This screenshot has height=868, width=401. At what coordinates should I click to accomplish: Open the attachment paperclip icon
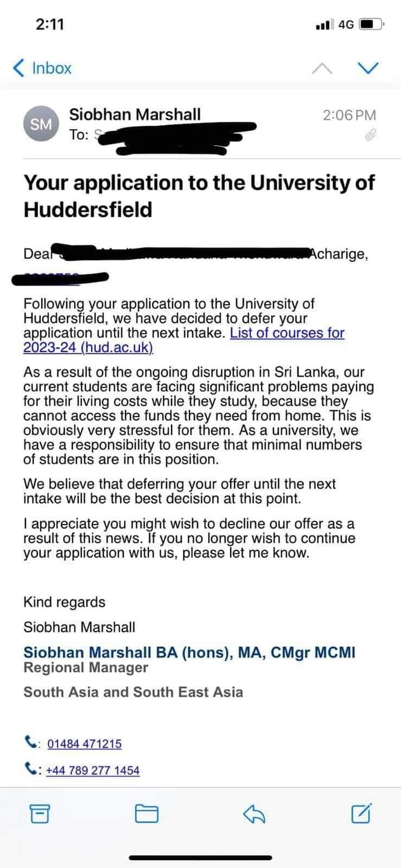tap(370, 135)
